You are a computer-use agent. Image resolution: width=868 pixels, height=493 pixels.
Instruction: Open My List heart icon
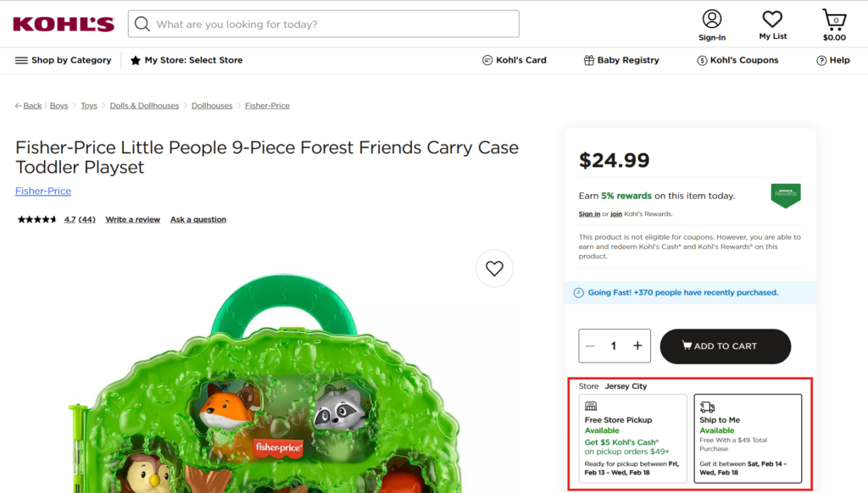coord(772,19)
